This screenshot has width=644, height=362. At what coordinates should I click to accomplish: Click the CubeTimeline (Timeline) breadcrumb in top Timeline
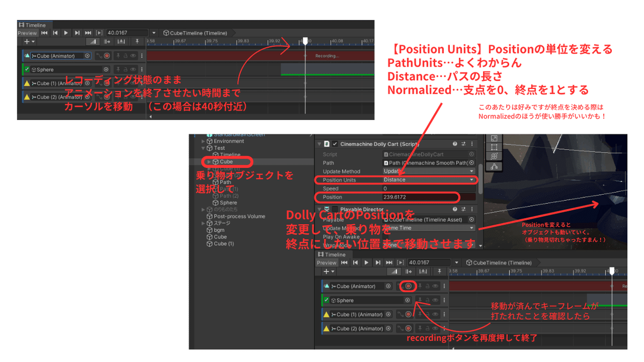[195, 33]
